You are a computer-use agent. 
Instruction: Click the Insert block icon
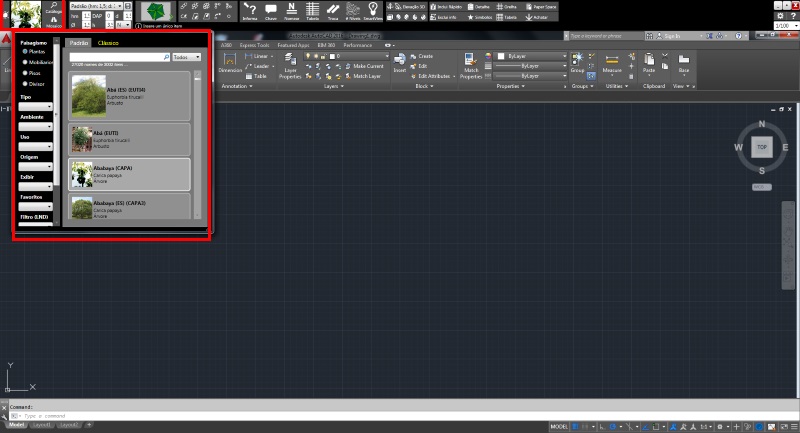399,63
